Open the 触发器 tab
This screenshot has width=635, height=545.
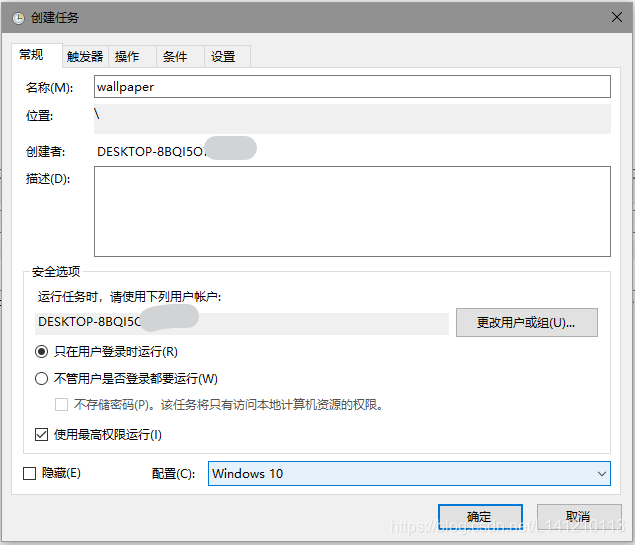pyautogui.click(x=85, y=56)
